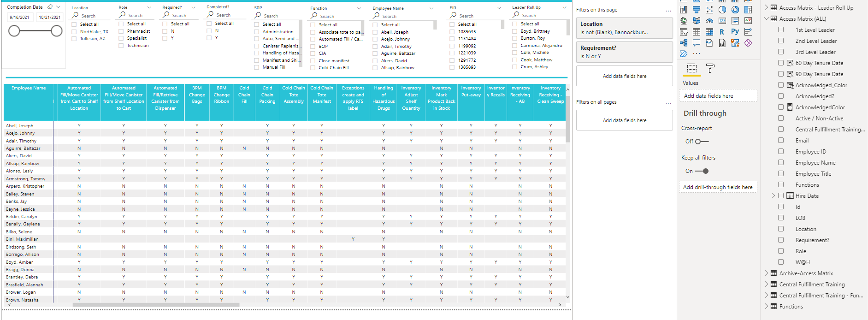The width and height of the screenshot is (868, 320).
Task: Select the Donut chart visual
Action: click(735, 10)
